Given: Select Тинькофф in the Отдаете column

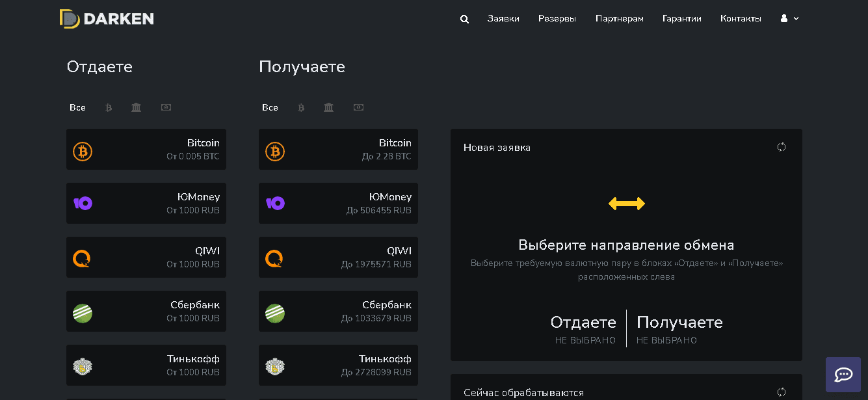Looking at the screenshot, I should (146, 365).
